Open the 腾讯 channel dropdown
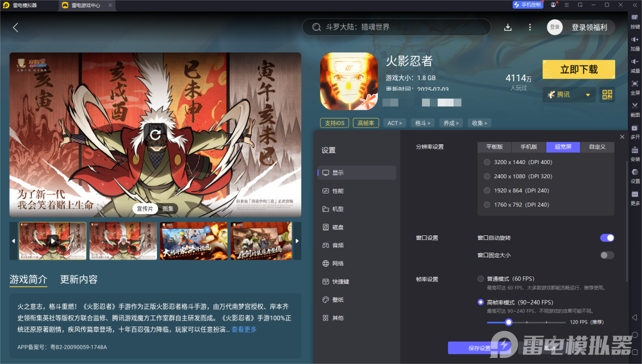This screenshot has width=642, height=364. tap(569, 95)
